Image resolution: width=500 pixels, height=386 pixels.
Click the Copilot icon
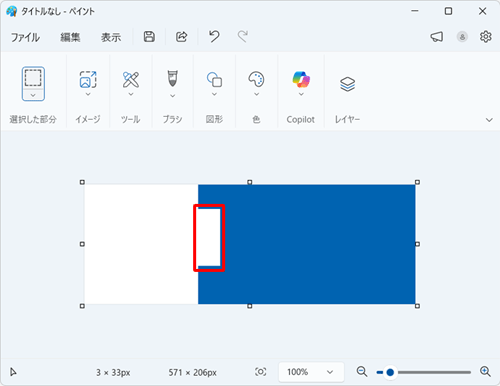pos(301,79)
